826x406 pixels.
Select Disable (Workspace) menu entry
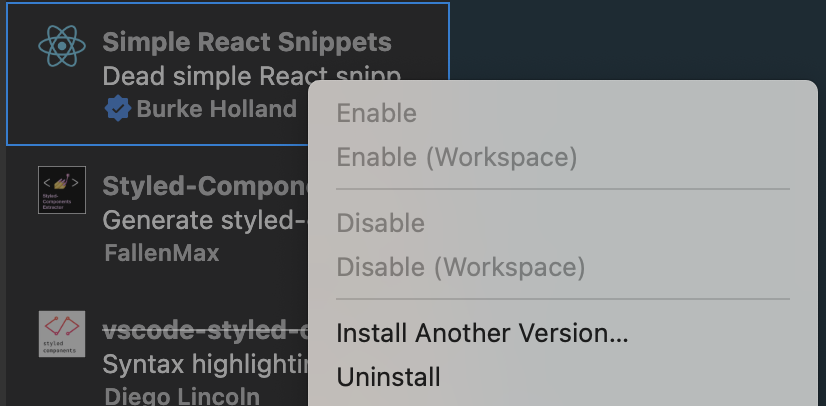(x=461, y=267)
